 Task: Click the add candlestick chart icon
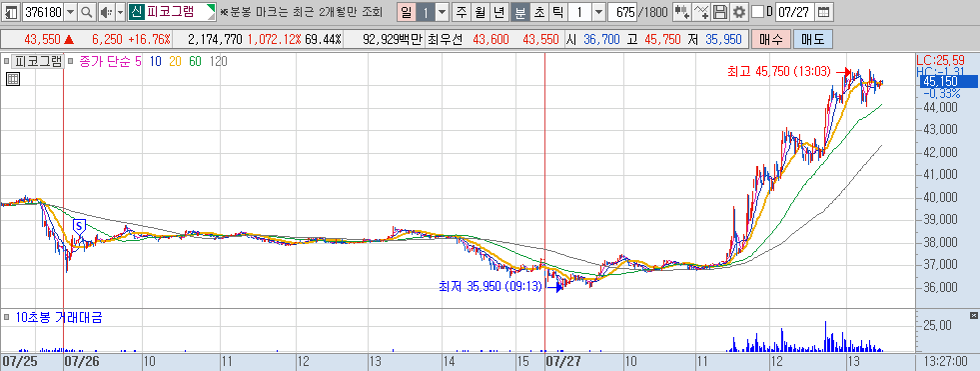tap(682, 12)
